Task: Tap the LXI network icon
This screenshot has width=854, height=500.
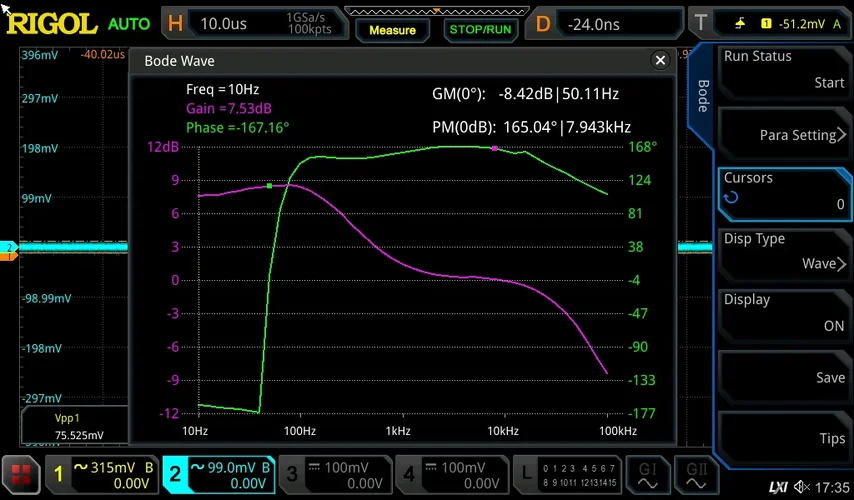Action: tap(778, 487)
